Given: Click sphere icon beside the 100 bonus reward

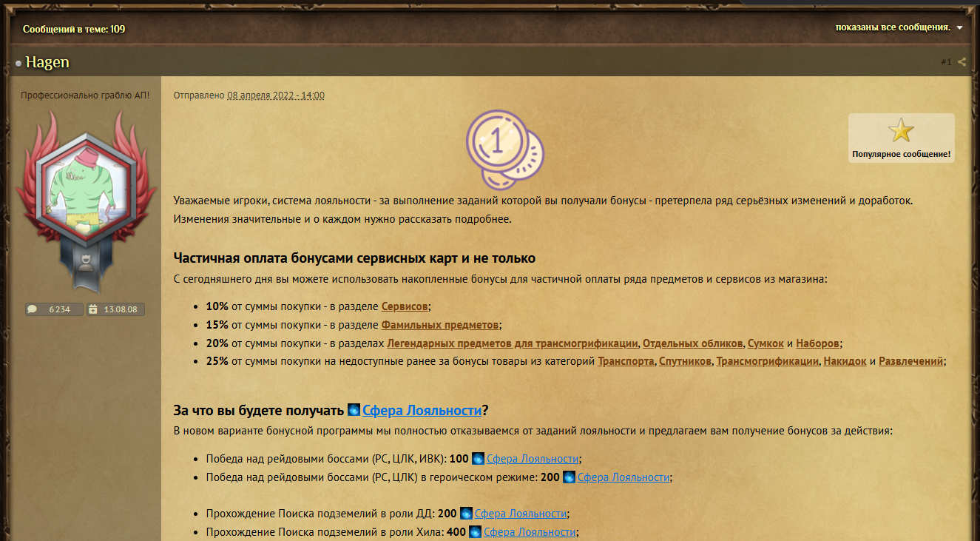Looking at the screenshot, I should [x=478, y=458].
